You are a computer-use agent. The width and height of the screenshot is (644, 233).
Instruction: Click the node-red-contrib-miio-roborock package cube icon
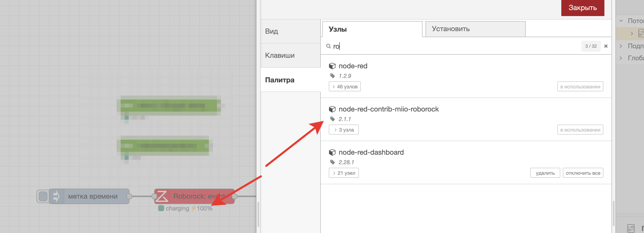click(x=332, y=109)
